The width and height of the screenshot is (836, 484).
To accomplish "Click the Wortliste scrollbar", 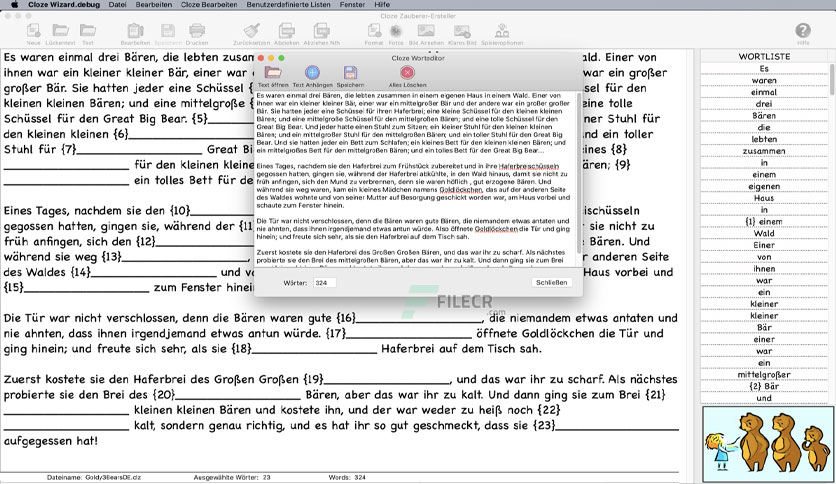I will pyautogui.click(x=831, y=79).
